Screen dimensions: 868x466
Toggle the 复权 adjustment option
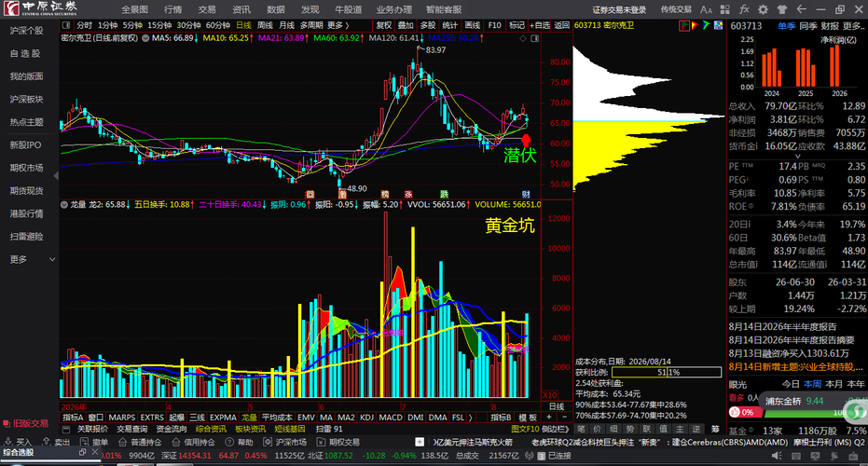[384, 25]
